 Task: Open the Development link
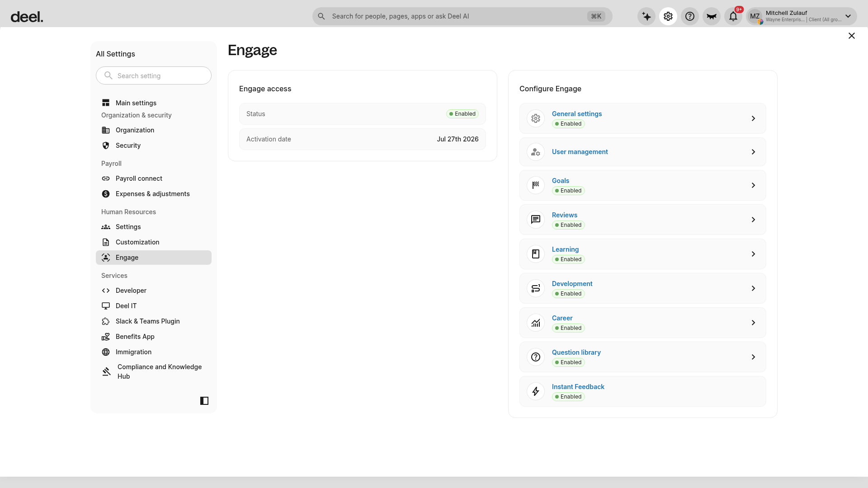572,284
